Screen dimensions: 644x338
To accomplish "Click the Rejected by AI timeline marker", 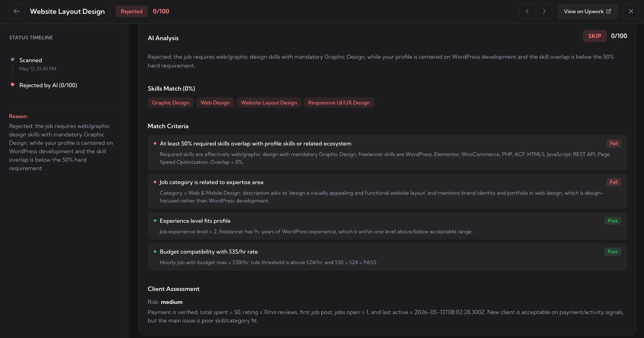I will click(x=13, y=84).
